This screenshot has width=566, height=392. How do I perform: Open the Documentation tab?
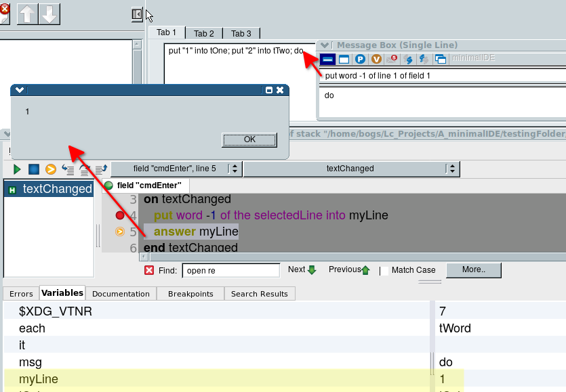(x=121, y=294)
